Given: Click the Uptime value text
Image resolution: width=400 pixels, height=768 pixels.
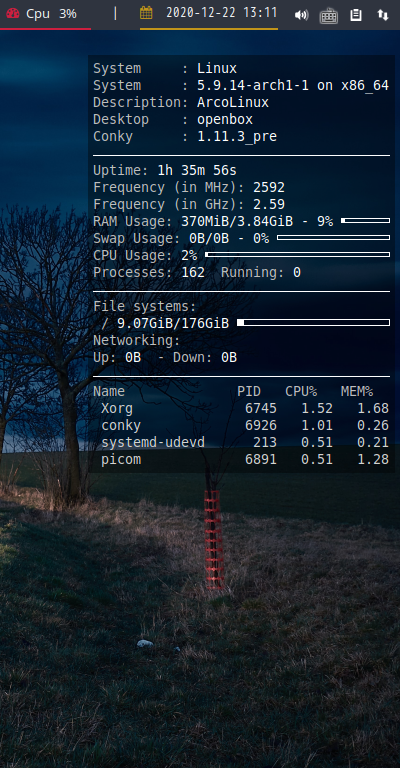Looking at the screenshot, I should pos(197,170).
